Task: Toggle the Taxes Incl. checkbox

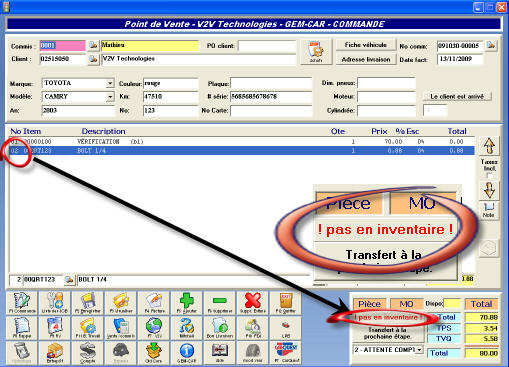Action: click(x=489, y=175)
